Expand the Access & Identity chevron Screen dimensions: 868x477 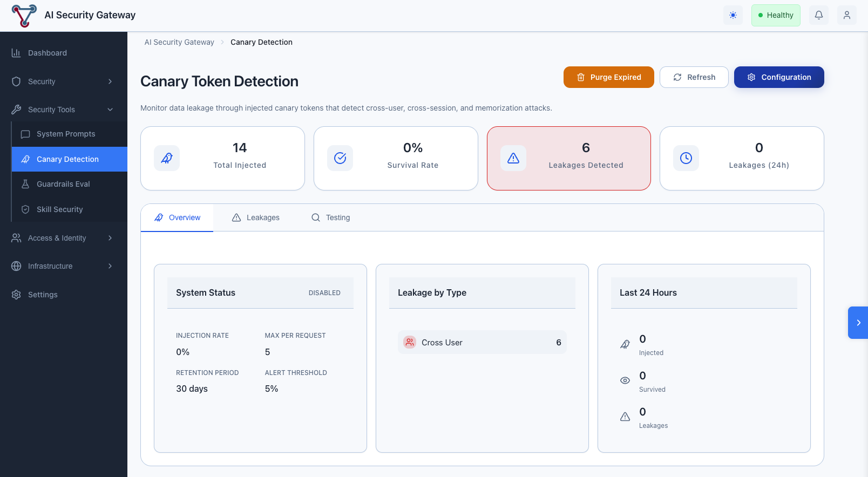110,238
